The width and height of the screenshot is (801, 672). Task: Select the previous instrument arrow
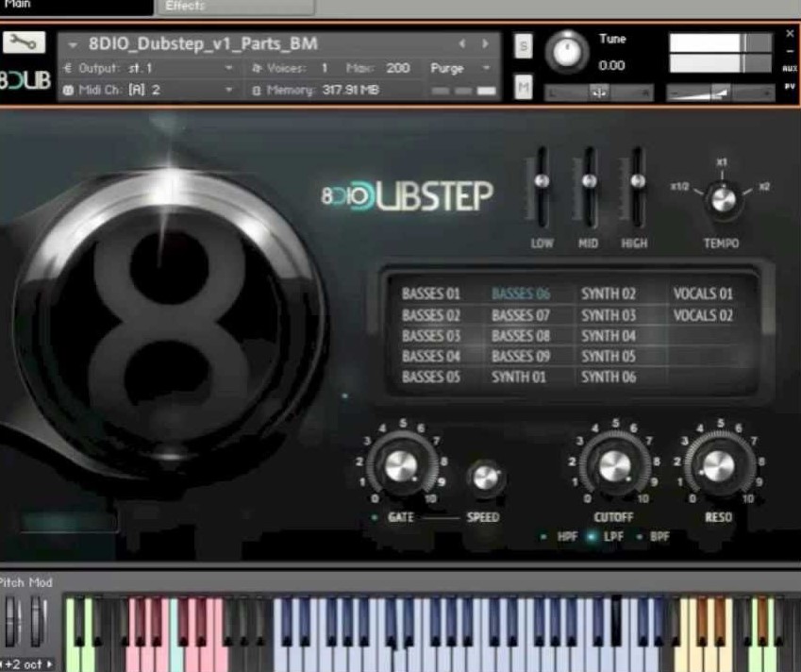[462, 44]
